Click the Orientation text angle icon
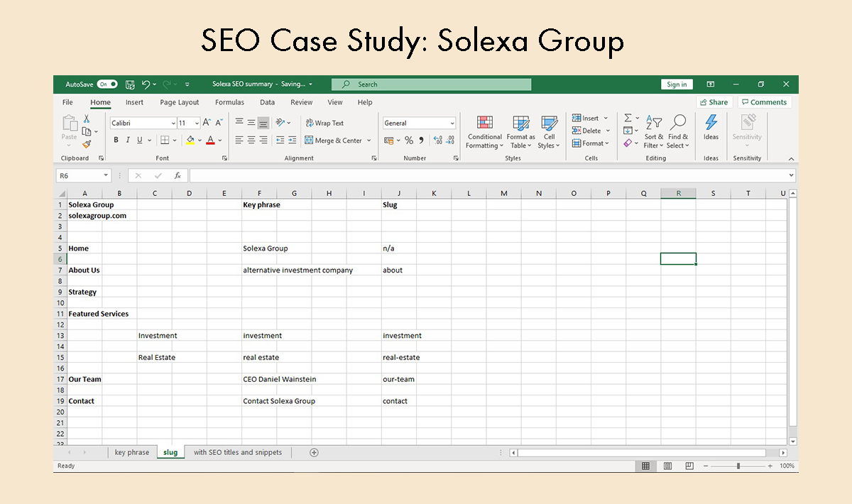The width and height of the screenshot is (852, 504). point(280,123)
